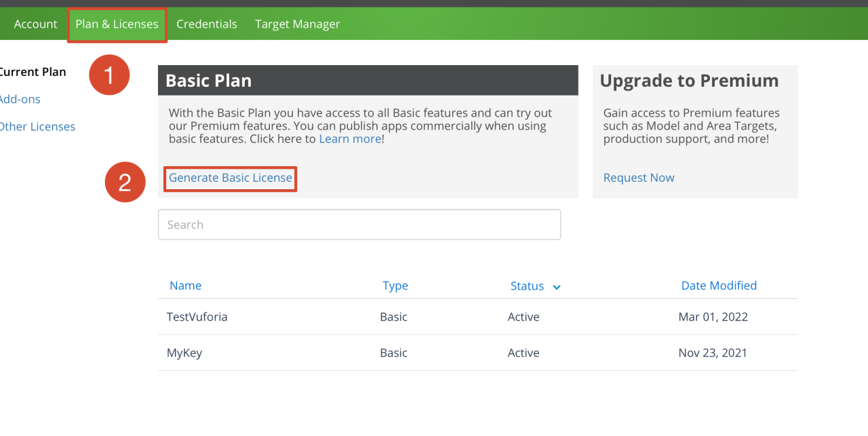Screen dimensions: 868x436
Task: Click Basic type in MyKey row
Action: (x=394, y=353)
